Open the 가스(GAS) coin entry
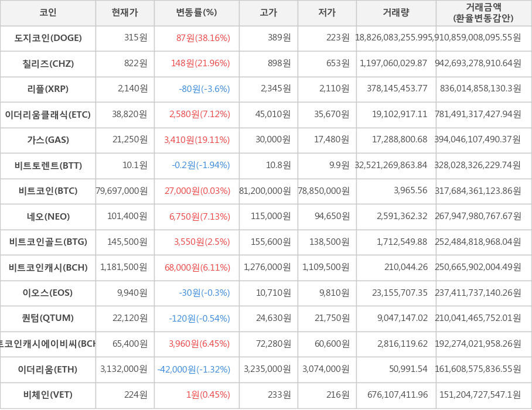 click(x=48, y=140)
